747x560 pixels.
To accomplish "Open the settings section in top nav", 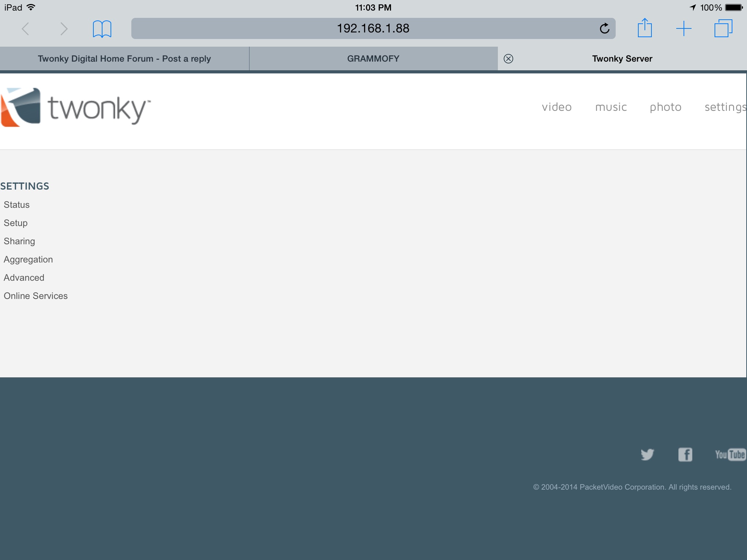I will coord(725,107).
